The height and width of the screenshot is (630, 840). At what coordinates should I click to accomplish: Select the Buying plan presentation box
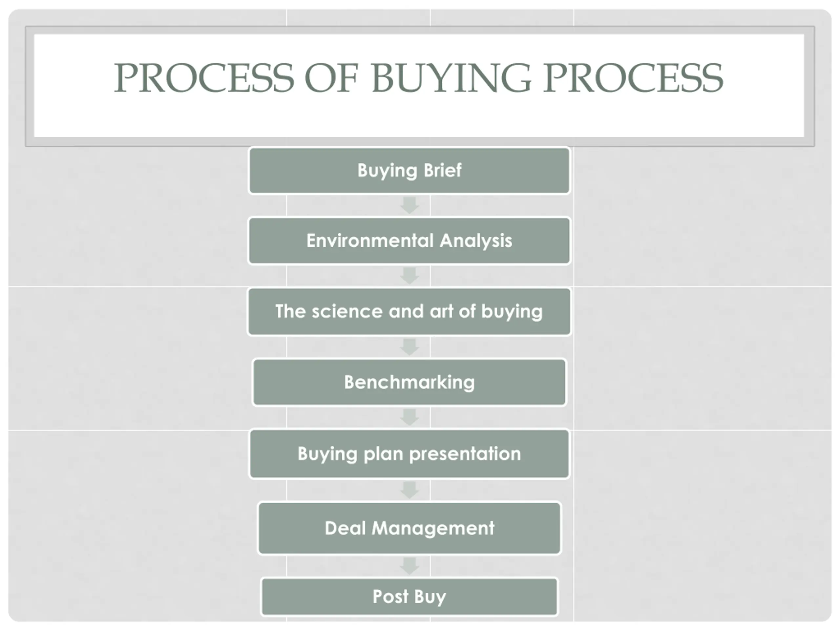coord(409,454)
